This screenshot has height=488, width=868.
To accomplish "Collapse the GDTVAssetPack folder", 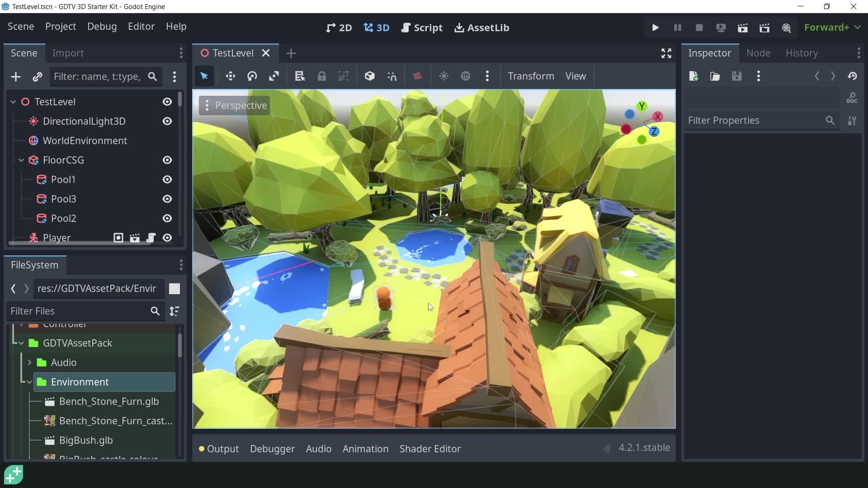I will click(x=21, y=343).
